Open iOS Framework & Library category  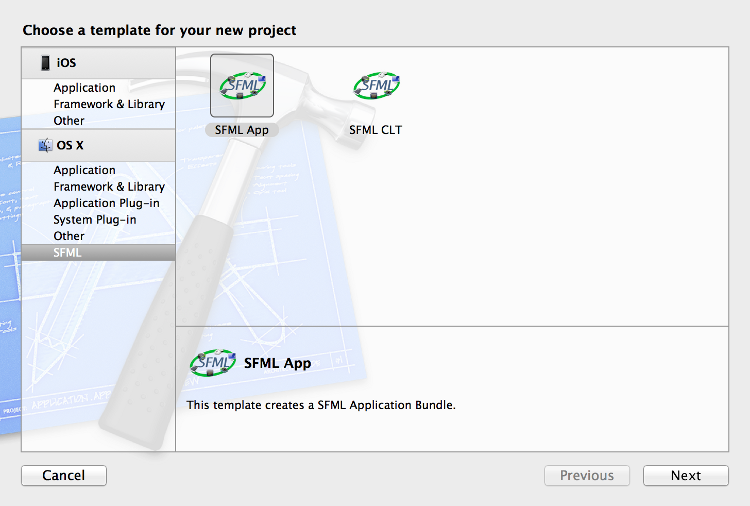[109, 104]
